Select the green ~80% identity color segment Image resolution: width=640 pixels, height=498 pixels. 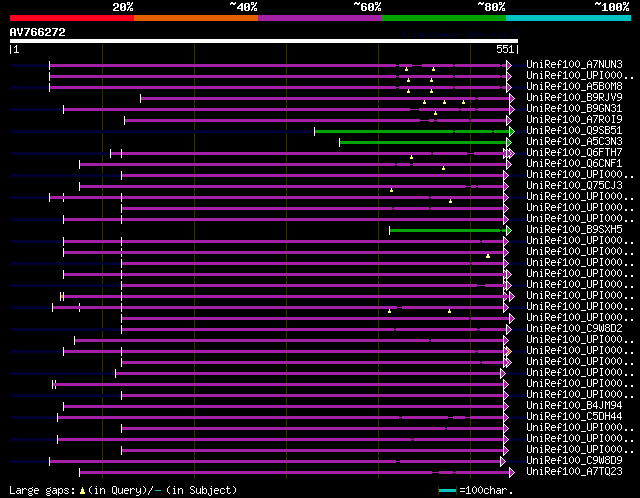[x=444, y=18]
